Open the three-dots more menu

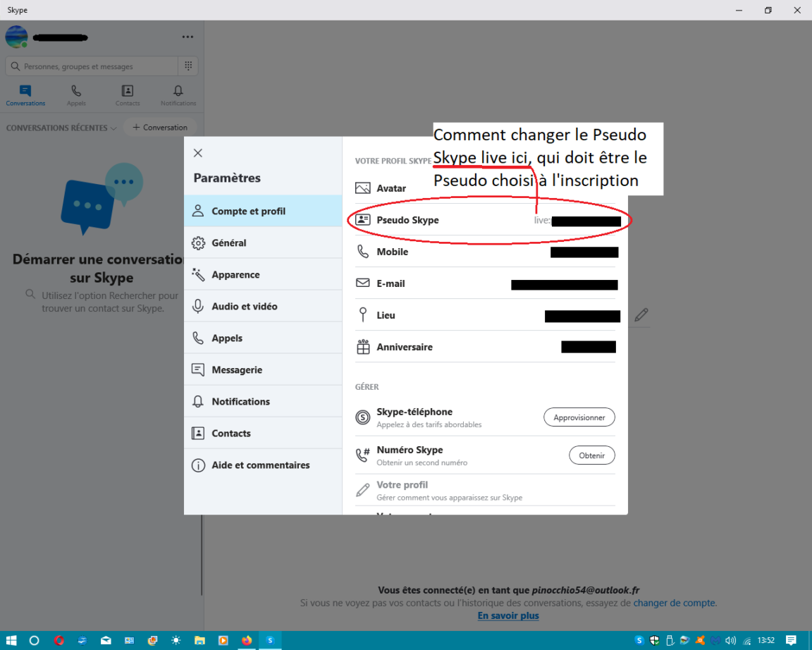(187, 37)
